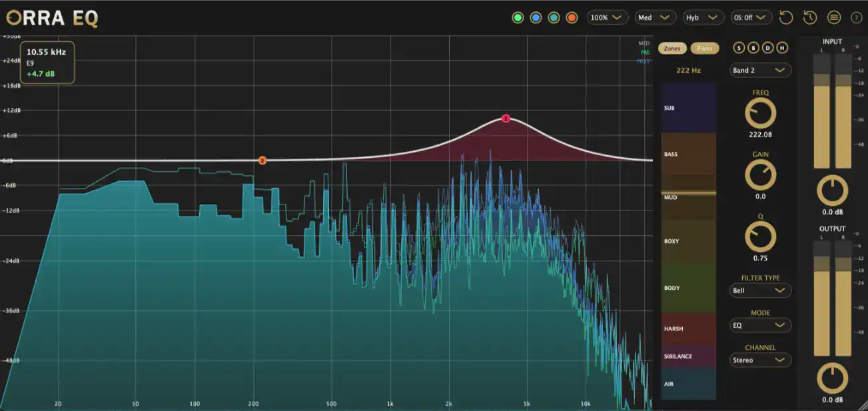The image size is (868, 411).
Task: Open the Med analyzer speed dropdown
Action: click(655, 17)
